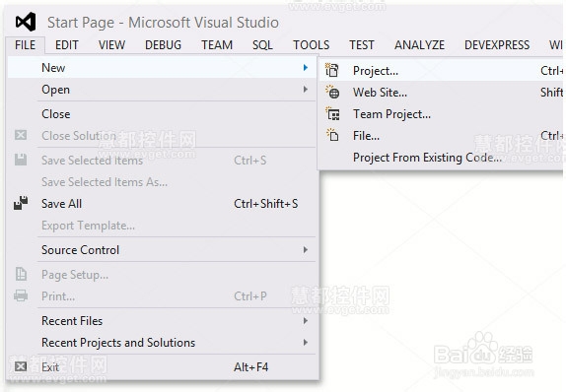Select Team Project... in the submenu
The height and width of the screenshot is (392, 566).
441,114
